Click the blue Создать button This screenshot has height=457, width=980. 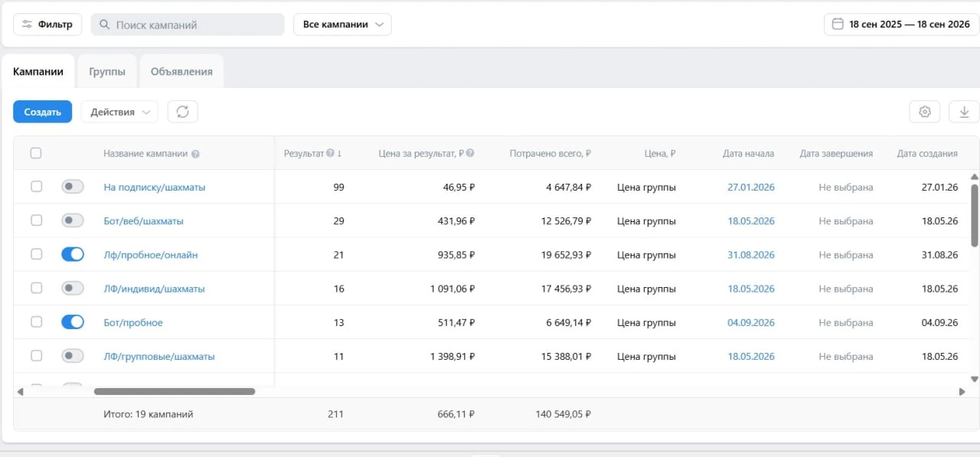point(42,112)
